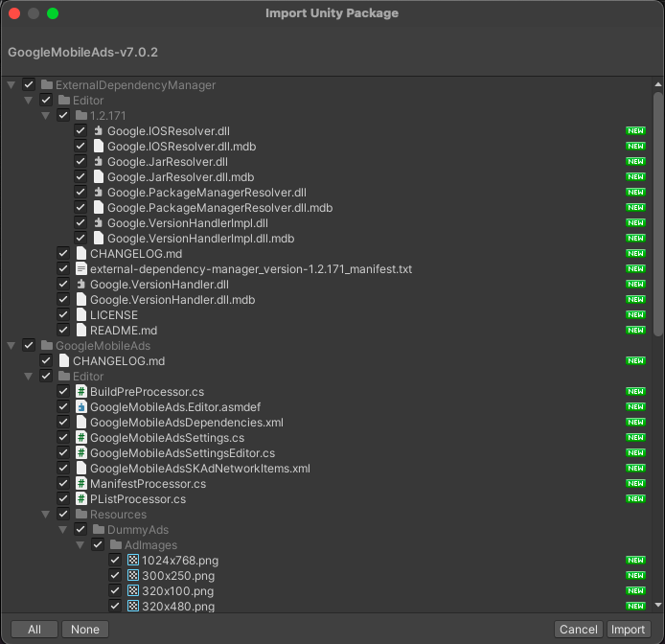Click the asmdef icon for GoogleMobileAds.Editor.asmdef
665x644 pixels.
[81, 407]
